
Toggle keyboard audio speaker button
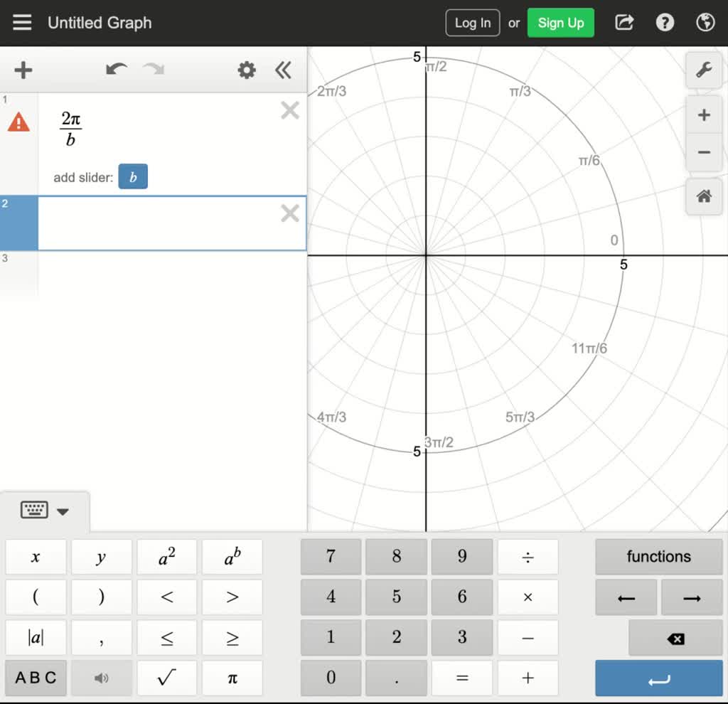click(102, 678)
